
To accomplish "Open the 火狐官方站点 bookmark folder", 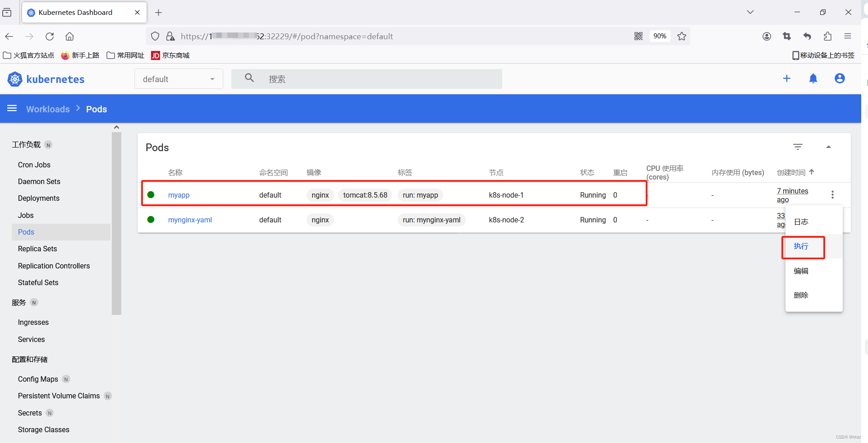I will coord(28,55).
